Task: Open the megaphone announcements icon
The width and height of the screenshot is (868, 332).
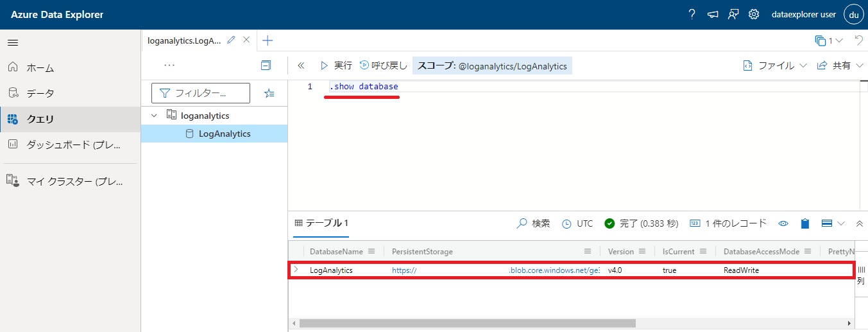Action: coord(713,15)
